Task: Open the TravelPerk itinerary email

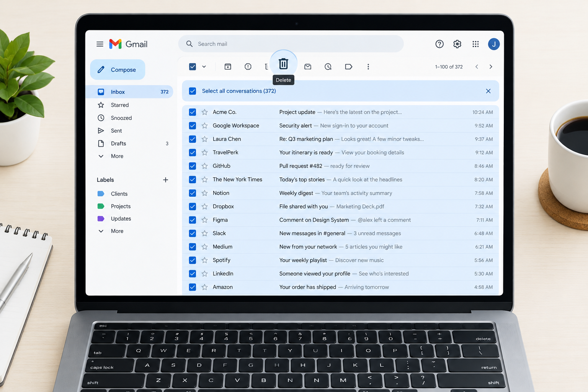Action: (x=341, y=152)
